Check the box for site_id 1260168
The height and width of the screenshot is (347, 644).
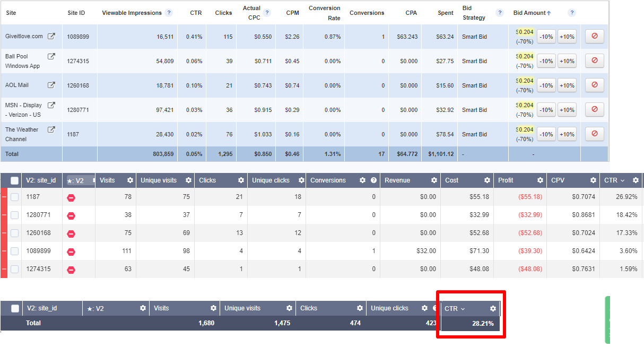click(15, 233)
